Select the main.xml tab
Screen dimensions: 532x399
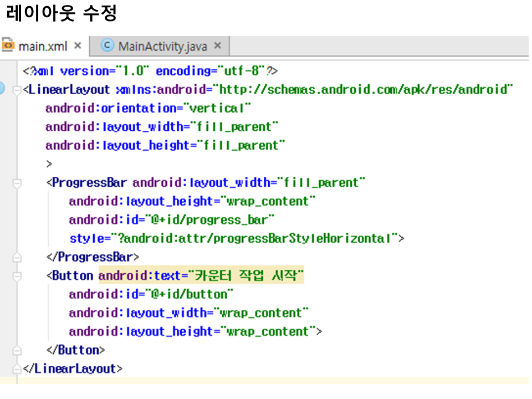pyautogui.click(x=42, y=46)
